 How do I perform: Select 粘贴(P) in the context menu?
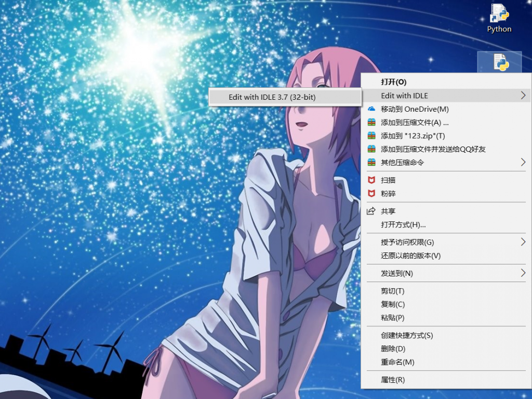tap(446, 317)
